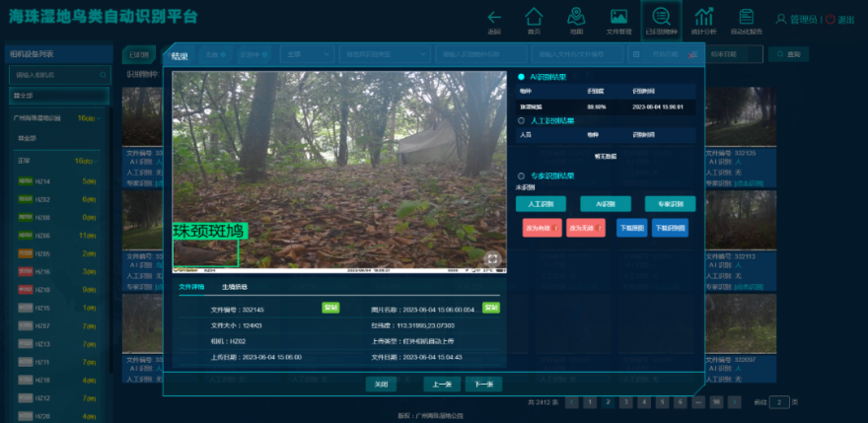Select camera HZ05 orange status badge
The height and width of the screenshot is (423, 868).
coord(26,253)
